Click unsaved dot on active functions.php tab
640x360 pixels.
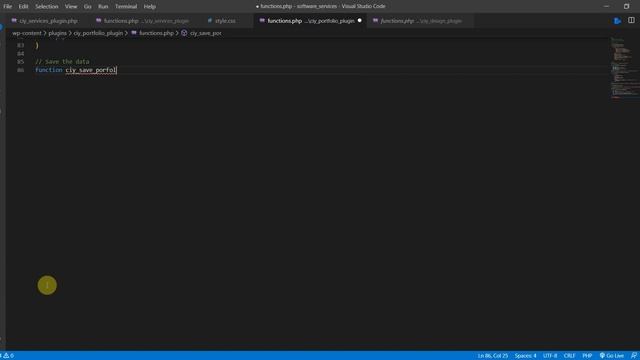[360, 20]
